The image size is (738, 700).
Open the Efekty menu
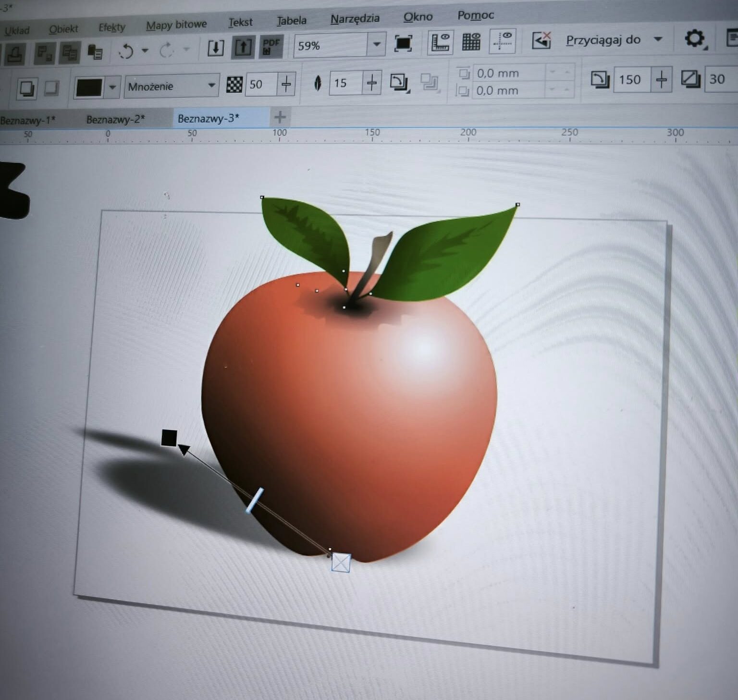pos(111,27)
